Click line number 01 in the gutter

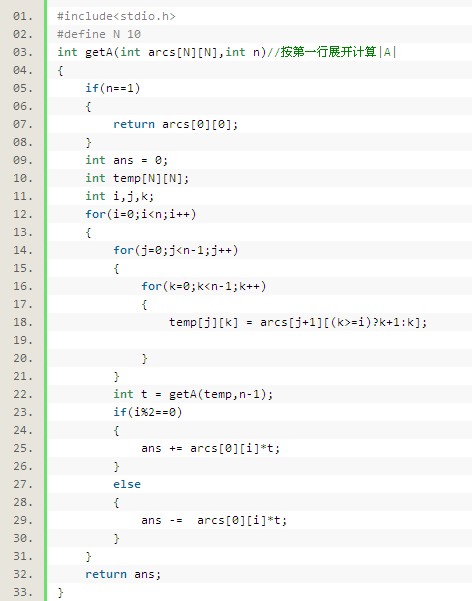(23, 16)
